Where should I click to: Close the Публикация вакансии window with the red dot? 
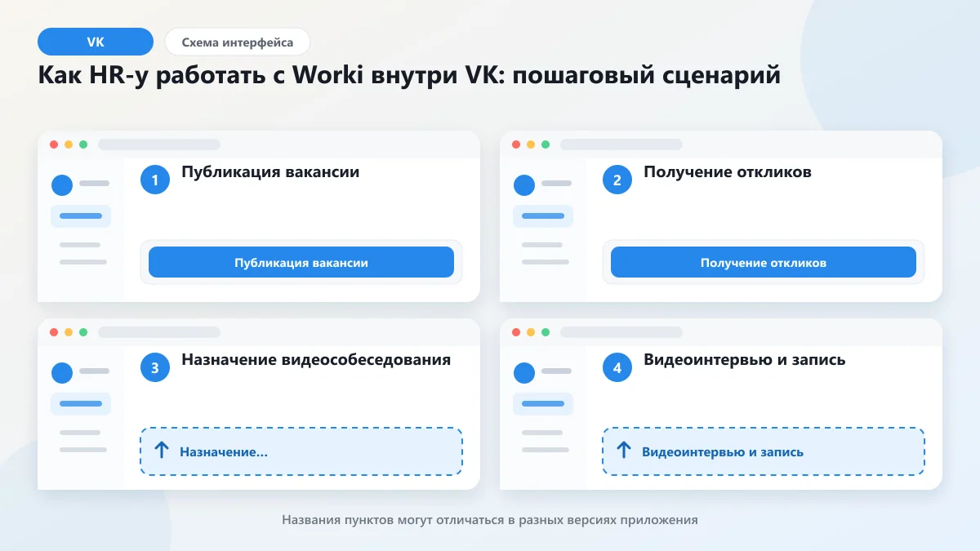click(x=54, y=144)
